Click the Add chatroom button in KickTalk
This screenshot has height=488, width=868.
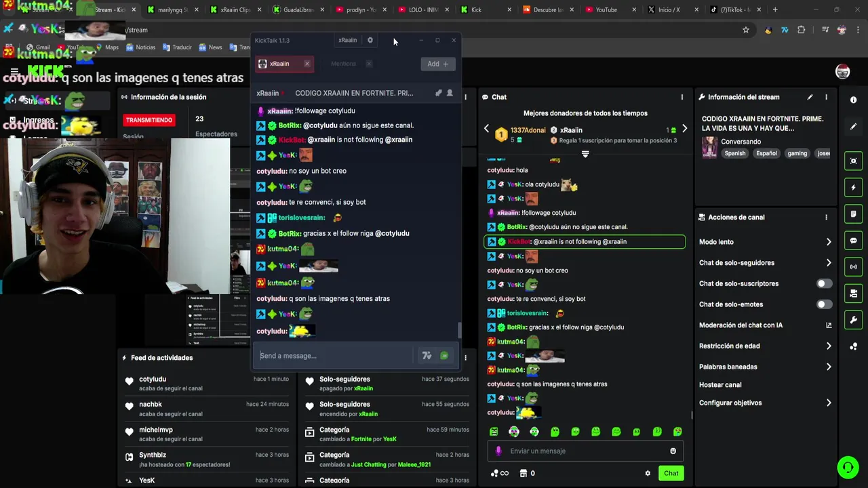click(437, 64)
